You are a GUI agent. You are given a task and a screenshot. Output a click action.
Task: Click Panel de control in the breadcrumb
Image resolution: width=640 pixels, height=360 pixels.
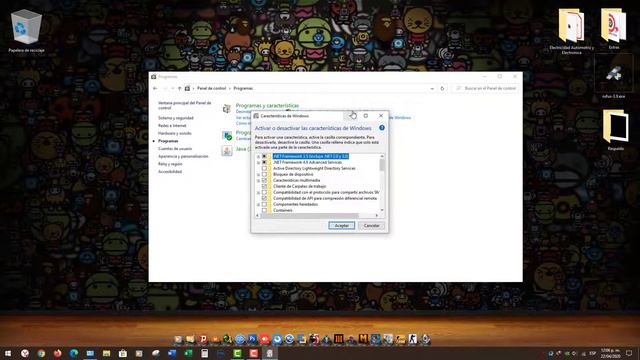[211, 88]
